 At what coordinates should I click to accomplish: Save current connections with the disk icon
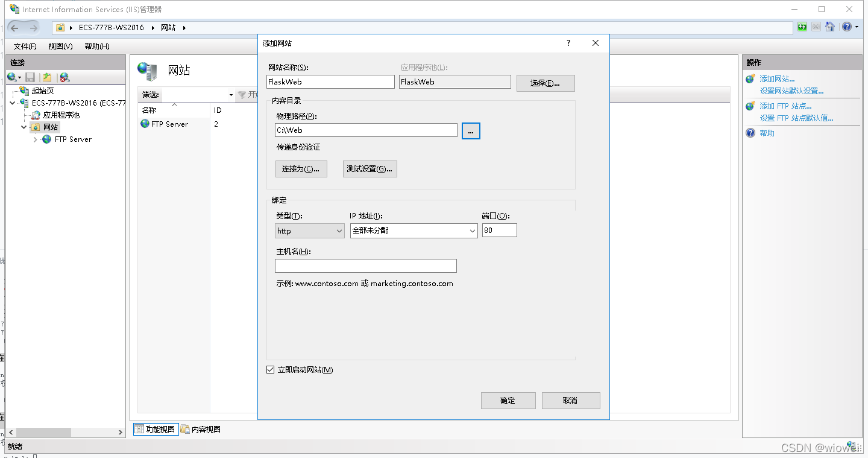[x=30, y=77]
